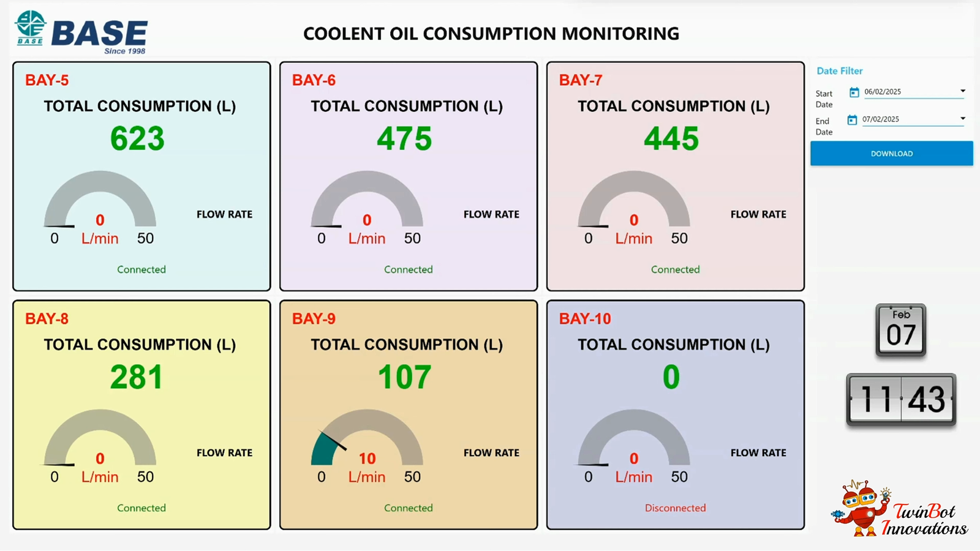Viewport: 980px width, 551px height.
Task: Click the End Date calendar icon
Action: (851, 120)
